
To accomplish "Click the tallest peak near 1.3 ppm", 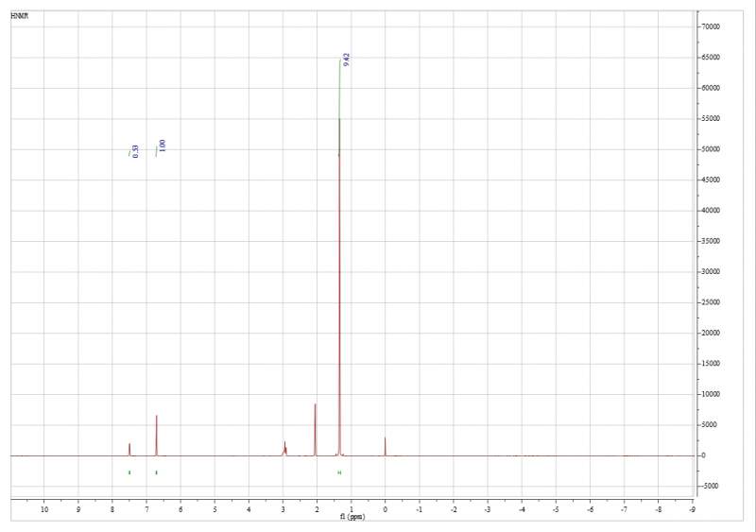I will 339,289.
